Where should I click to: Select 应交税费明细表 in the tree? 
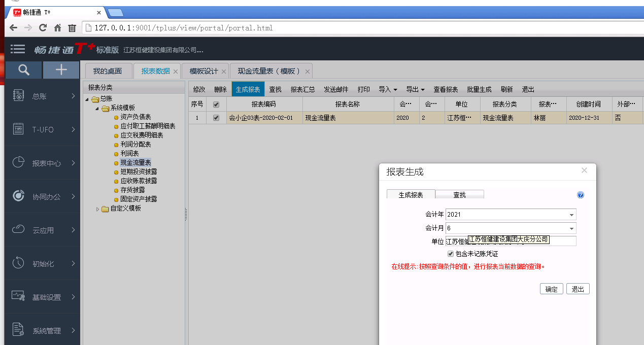(142, 135)
